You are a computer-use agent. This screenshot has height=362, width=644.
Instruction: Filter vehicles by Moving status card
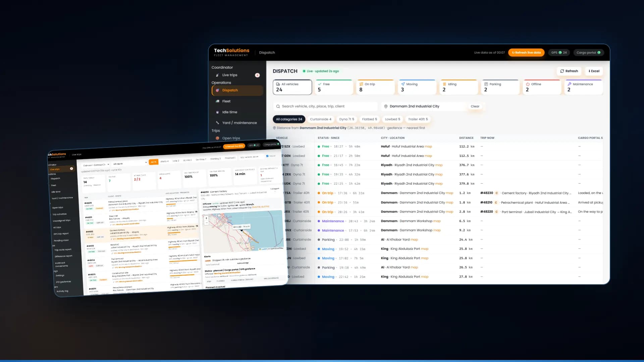click(417, 87)
